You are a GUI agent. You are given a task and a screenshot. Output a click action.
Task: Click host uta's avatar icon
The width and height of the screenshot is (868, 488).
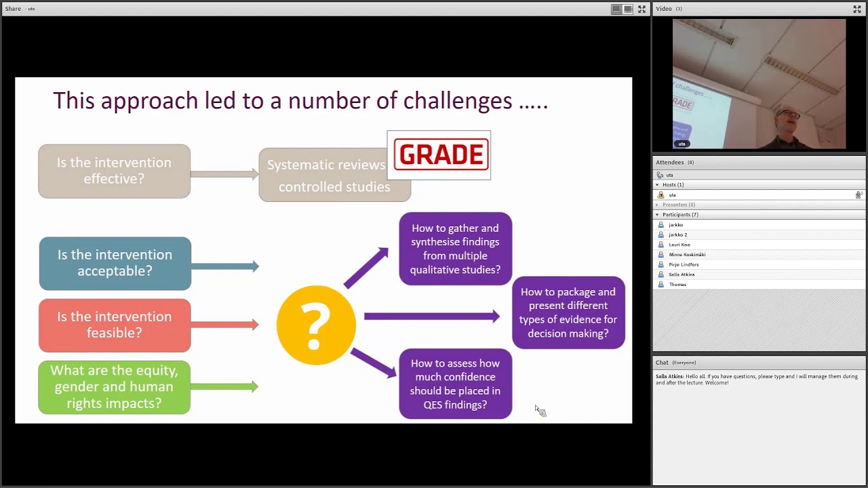point(660,195)
